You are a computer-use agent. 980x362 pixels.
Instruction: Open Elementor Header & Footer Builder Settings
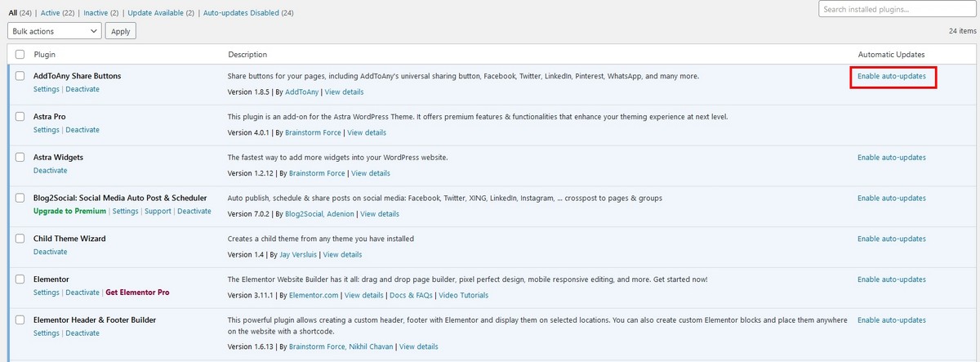pos(47,333)
